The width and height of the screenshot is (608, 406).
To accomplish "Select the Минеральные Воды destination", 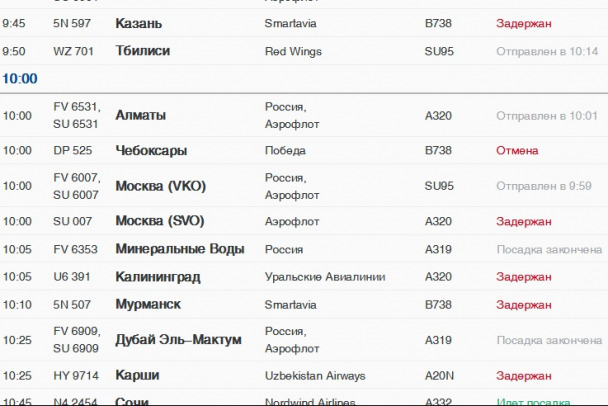I will click(x=180, y=249).
